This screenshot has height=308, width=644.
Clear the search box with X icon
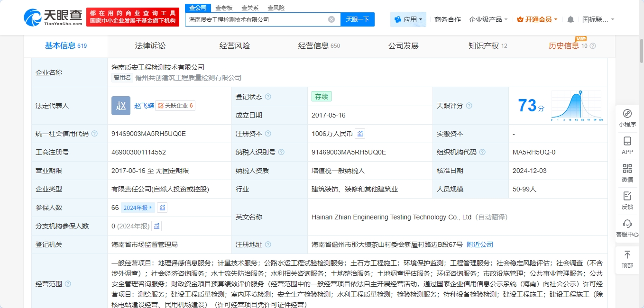331,19
